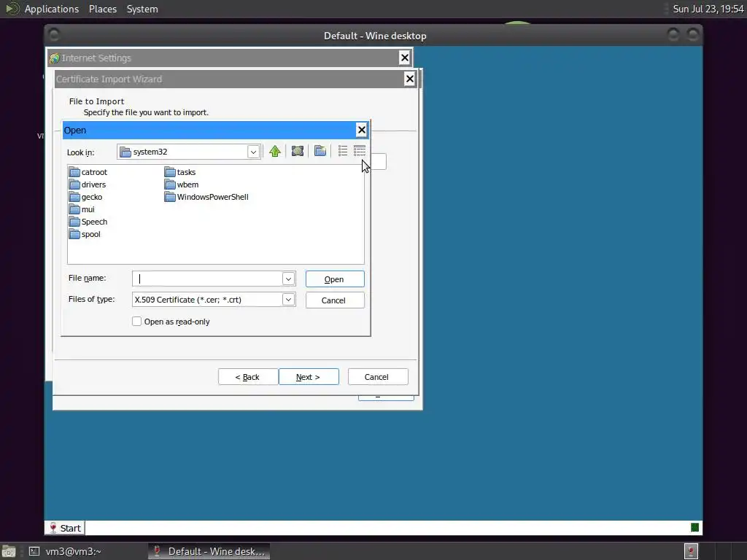Select the tasks folder icon
The image size is (747, 560).
click(x=170, y=172)
